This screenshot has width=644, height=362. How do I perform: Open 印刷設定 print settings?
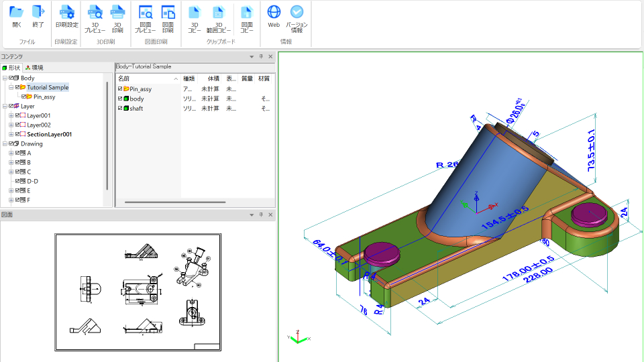click(67, 16)
